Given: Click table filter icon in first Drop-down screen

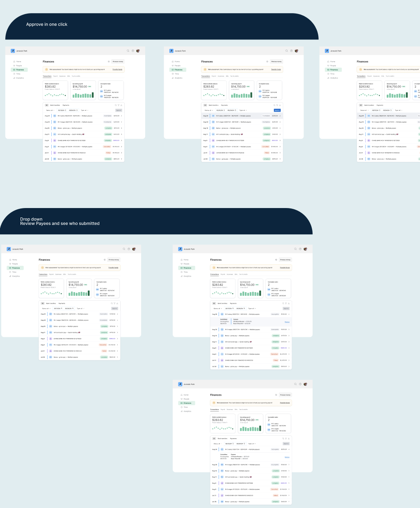Looking at the screenshot, I should (x=114, y=303).
